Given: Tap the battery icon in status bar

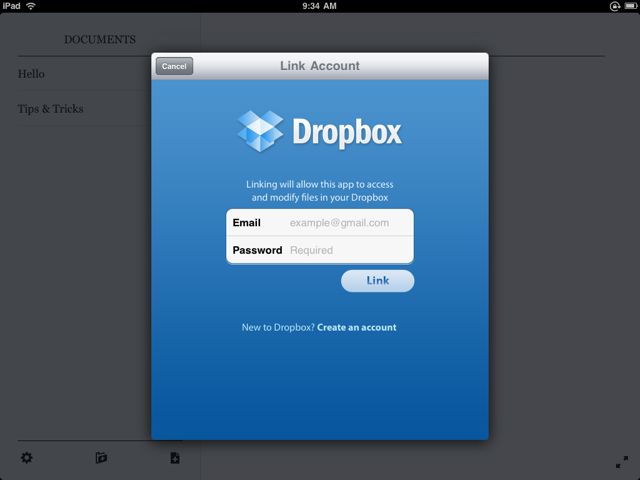Looking at the screenshot, I should pyautogui.click(x=631, y=6).
